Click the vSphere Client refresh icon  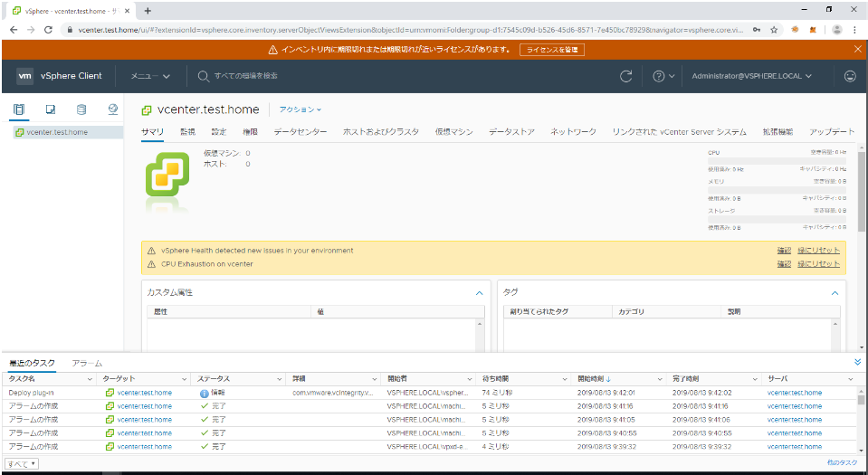pos(626,76)
